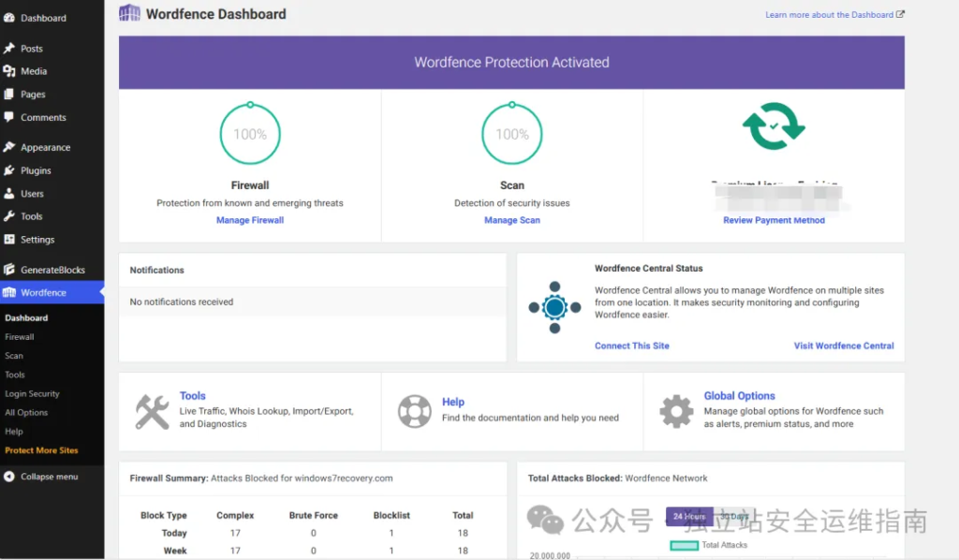
Task: Click the No notifications received row
Action: (x=313, y=302)
